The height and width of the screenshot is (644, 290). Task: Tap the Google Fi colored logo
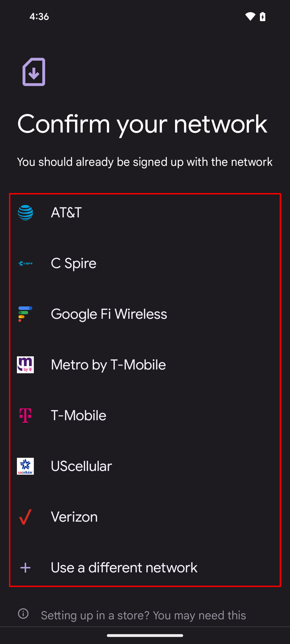(25, 314)
